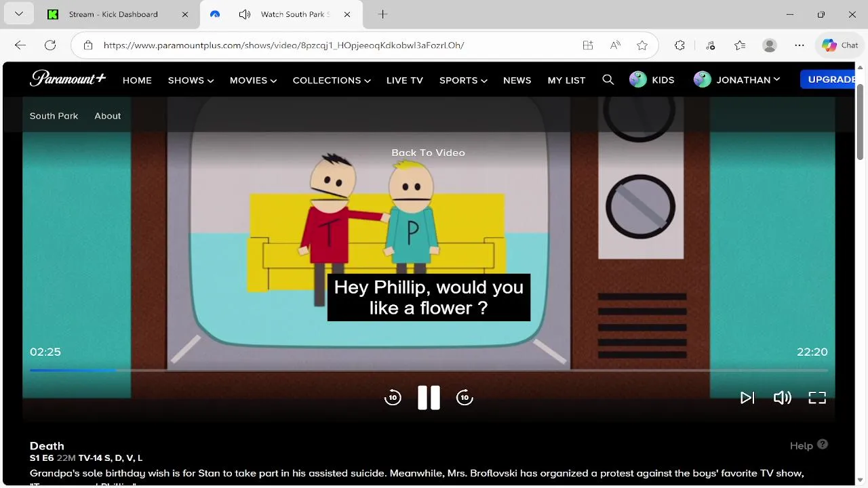Viewport: 868px width, 488px height.
Task: Open Paramount+ search icon
Action: (608, 80)
